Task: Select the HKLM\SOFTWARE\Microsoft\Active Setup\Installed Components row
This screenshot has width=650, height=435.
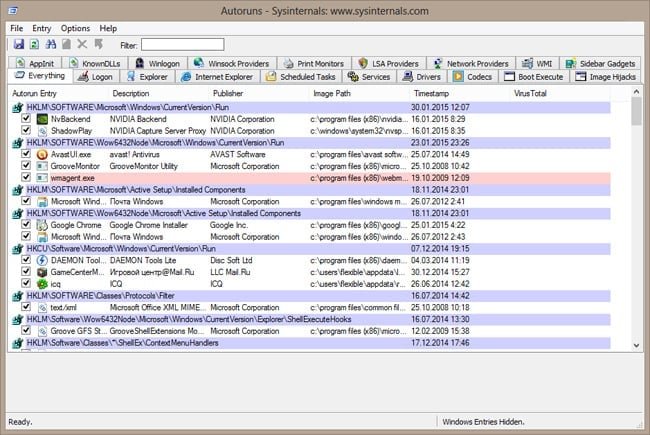Action: point(311,190)
